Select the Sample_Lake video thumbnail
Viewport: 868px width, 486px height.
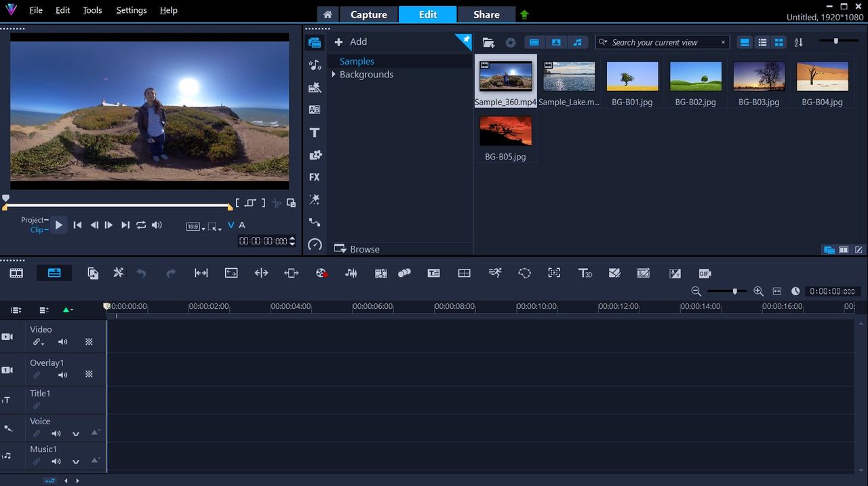coord(569,81)
